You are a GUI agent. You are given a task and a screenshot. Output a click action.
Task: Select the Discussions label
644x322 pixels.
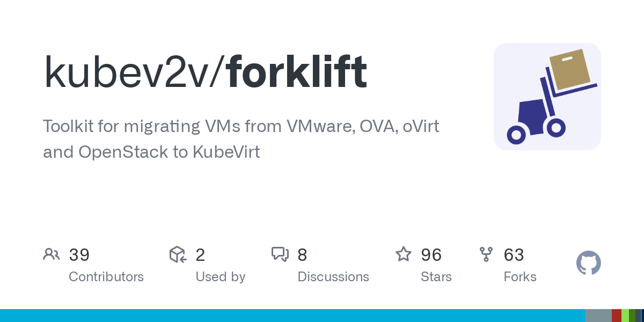click(x=333, y=277)
